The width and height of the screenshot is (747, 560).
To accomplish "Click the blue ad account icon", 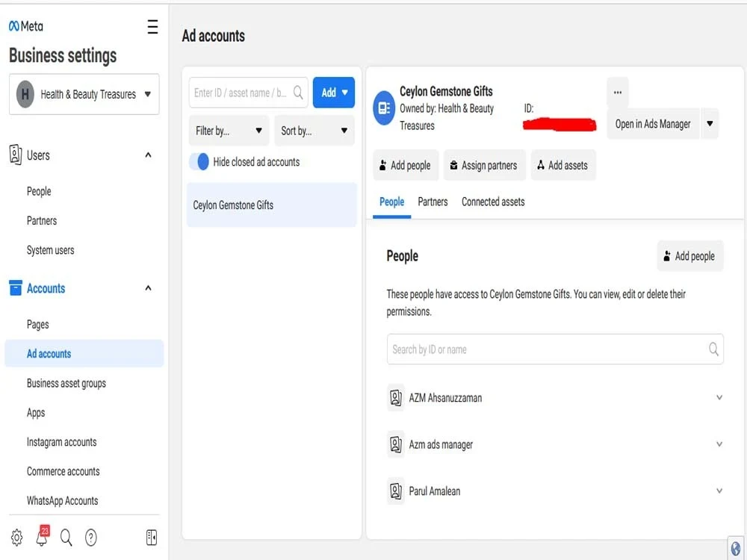I will coord(384,108).
